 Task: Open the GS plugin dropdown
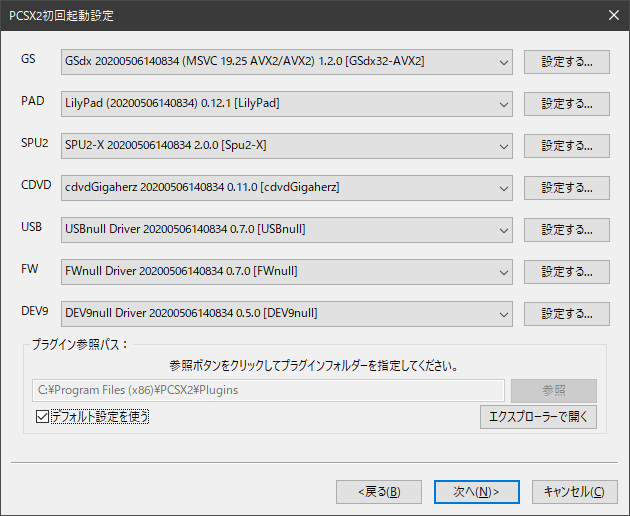click(x=286, y=62)
